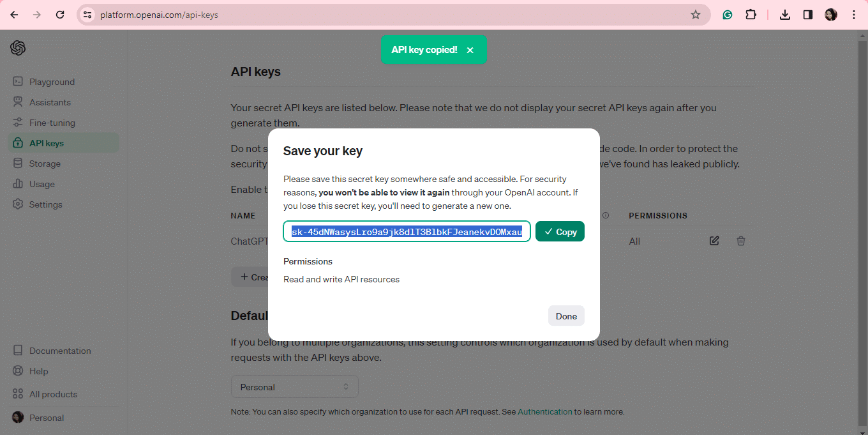
Task: Open All products from the sidebar
Action: coord(52,393)
